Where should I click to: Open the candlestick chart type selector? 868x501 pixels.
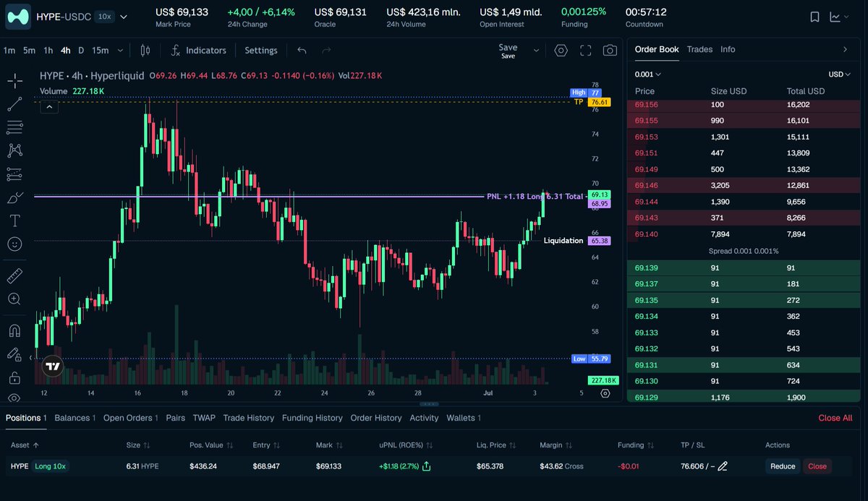(x=145, y=51)
